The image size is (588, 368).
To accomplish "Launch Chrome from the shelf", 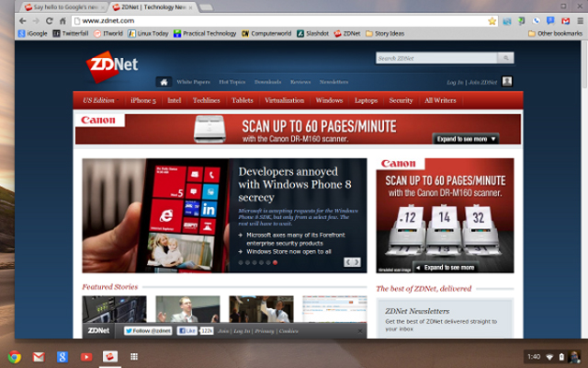I will [x=15, y=357].
